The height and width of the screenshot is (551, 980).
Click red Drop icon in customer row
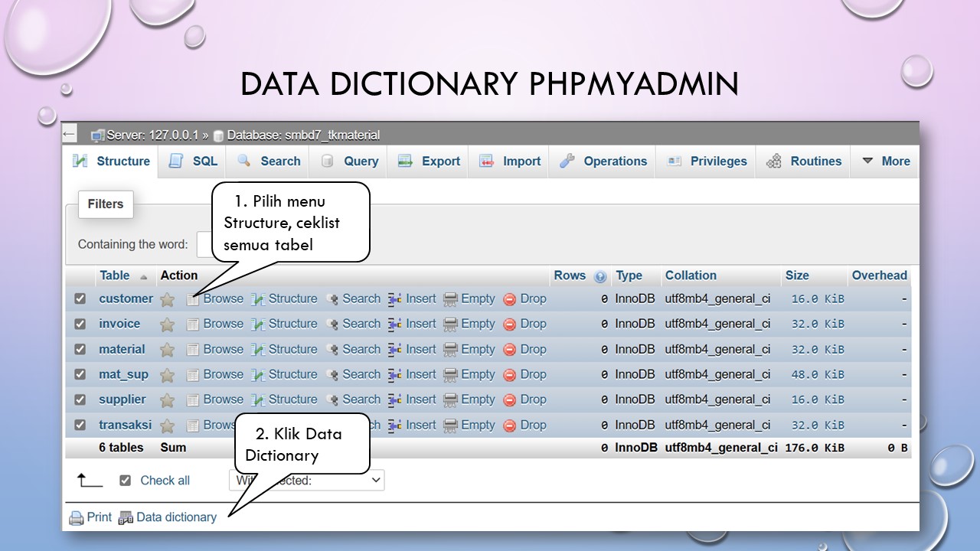[x=510, y=299]
